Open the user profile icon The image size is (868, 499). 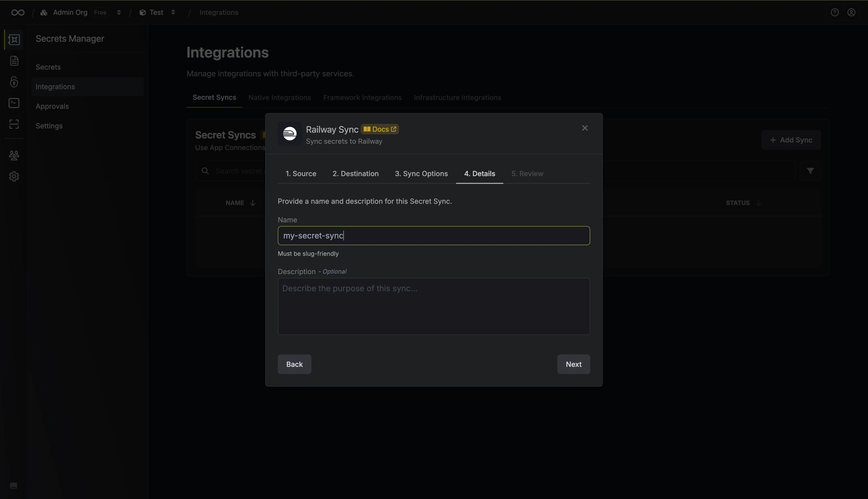tap(852, 12)
